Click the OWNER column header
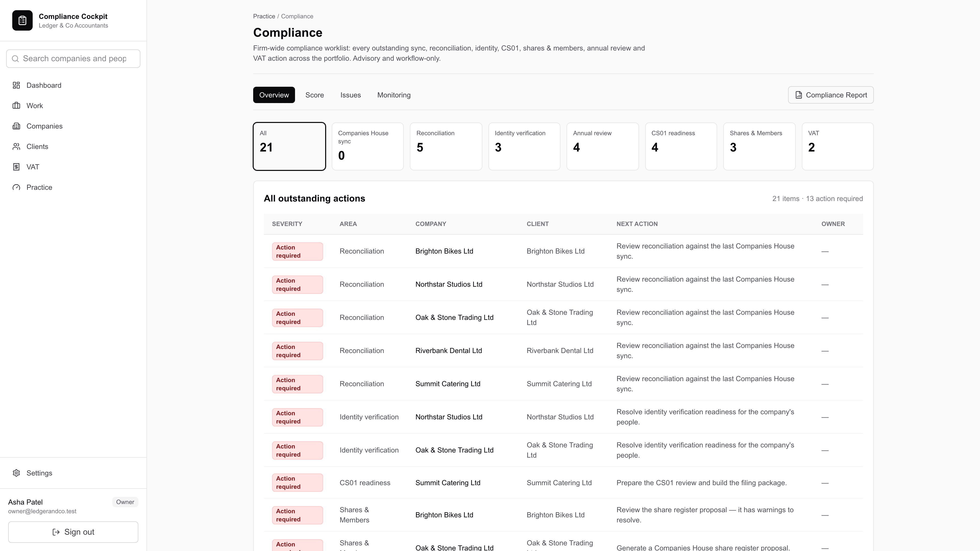This screenshot has height=551, width=980. tap(833, 224)
